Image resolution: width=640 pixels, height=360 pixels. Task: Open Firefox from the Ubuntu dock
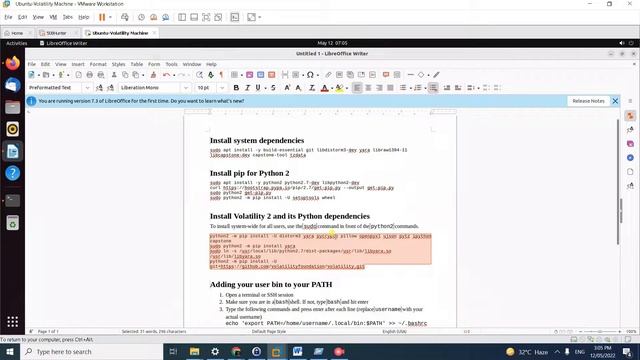(13, 63)
